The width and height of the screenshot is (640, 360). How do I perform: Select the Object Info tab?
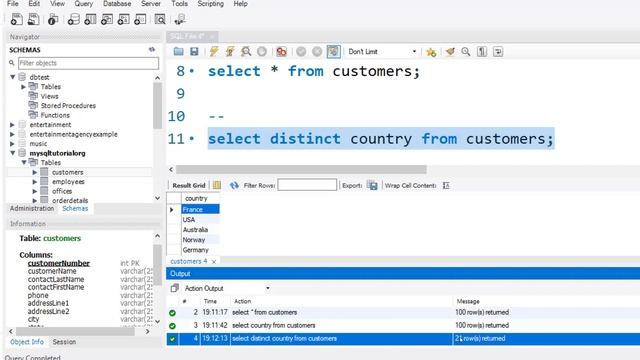pyautogui.click(x=27, y=342)
